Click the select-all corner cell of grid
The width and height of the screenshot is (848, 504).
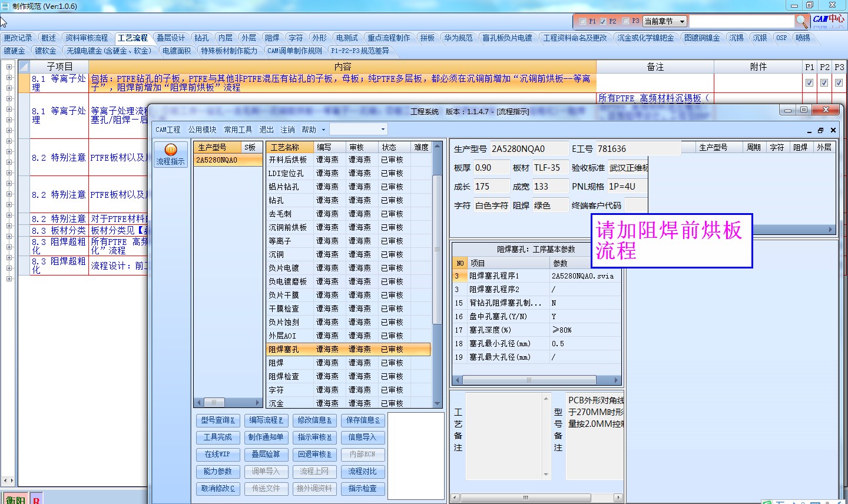24,67
